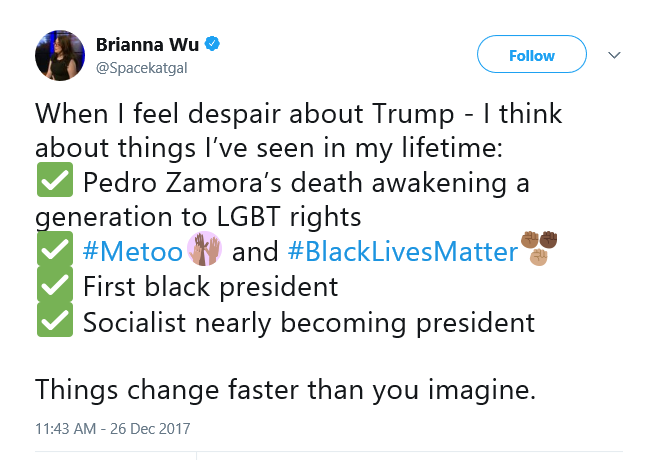Click the blue verified badge icon
Viewport: 646px width, 460px height.
coord(212,44)
